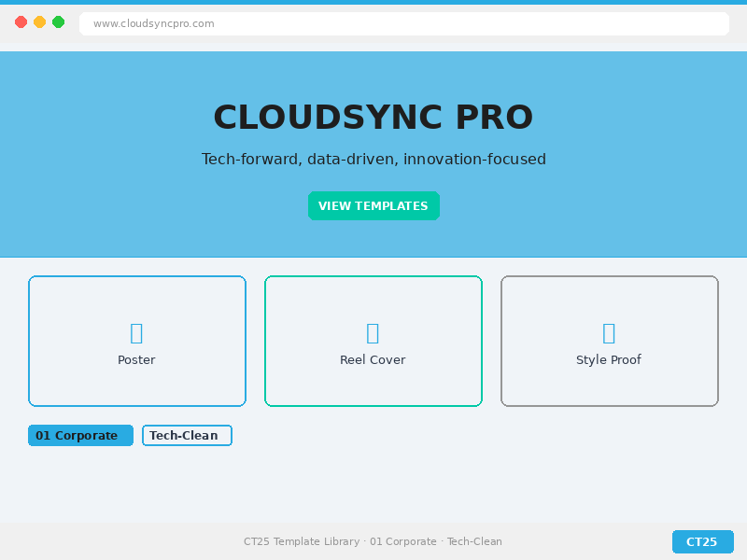Click the Reel Cover card icon
The image size is (747, 560).
click(373, 332)
